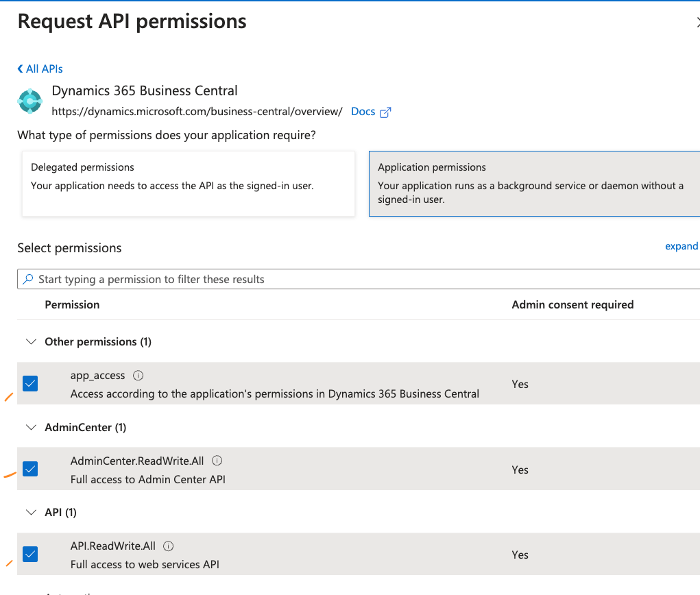Collapse the API (1) group
700x595 pixels.
(31, 513)
